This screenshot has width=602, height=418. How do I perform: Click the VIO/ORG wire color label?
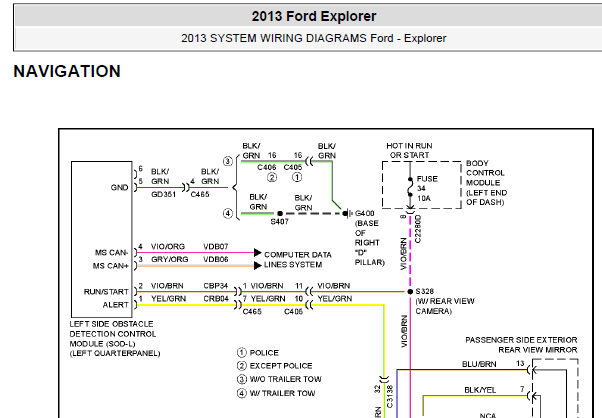pos(168,246)
